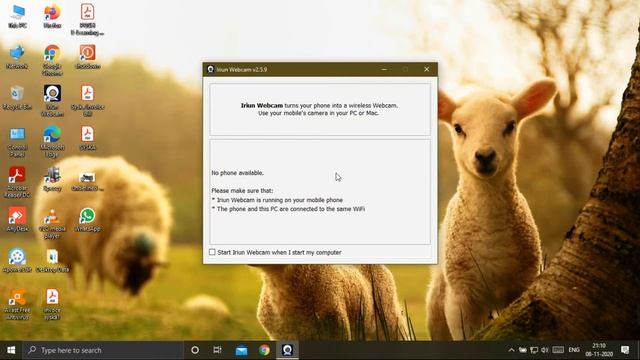Click the taskbar search box

(103, 350)
